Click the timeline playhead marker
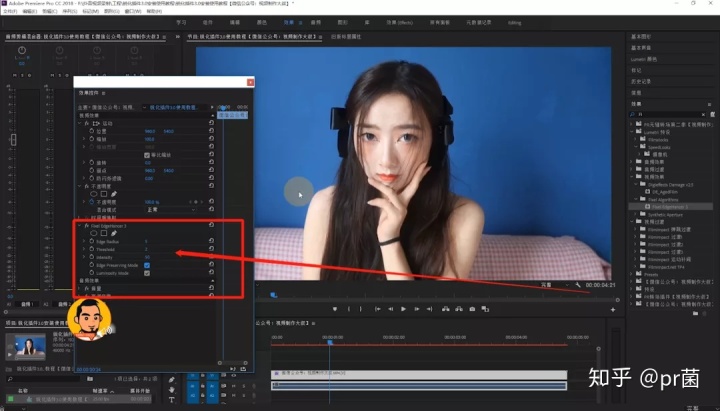This screenshot has height=411, width=720. pyautogui.click(x=330, y=342)
